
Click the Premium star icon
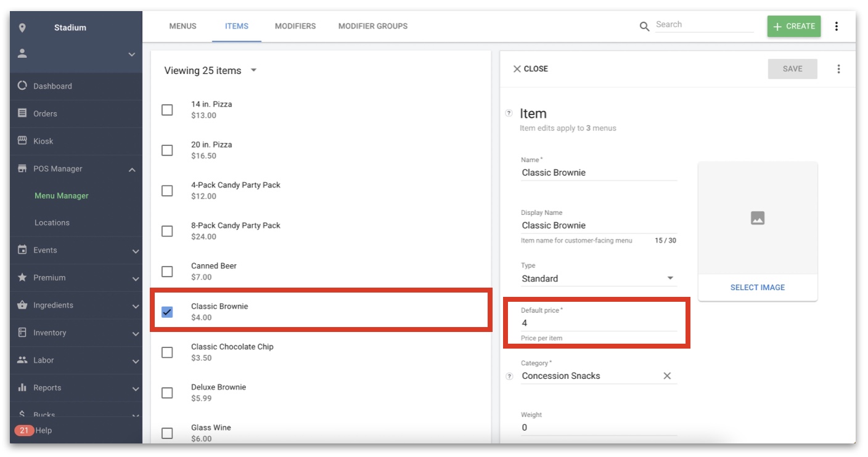(x=23, y=277)
